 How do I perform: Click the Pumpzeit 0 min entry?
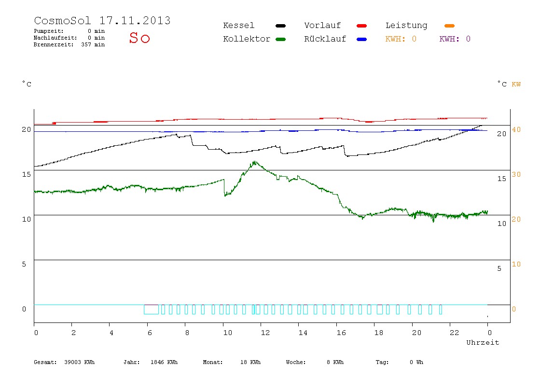69,31
